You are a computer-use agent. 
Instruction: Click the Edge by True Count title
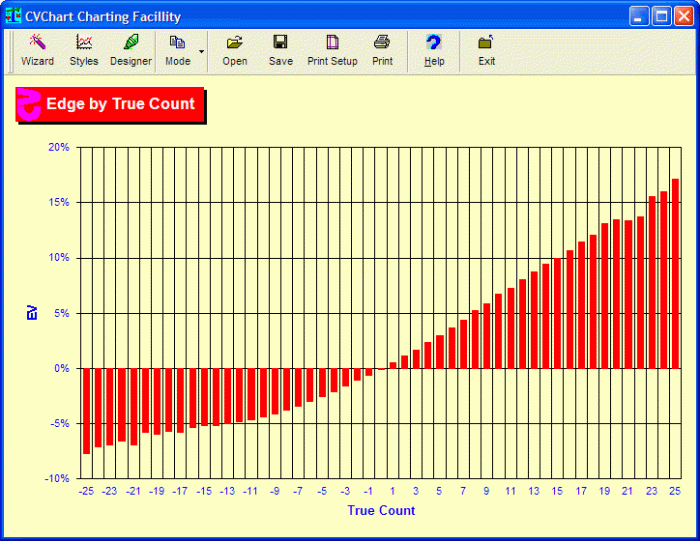[x=120, y=104]
